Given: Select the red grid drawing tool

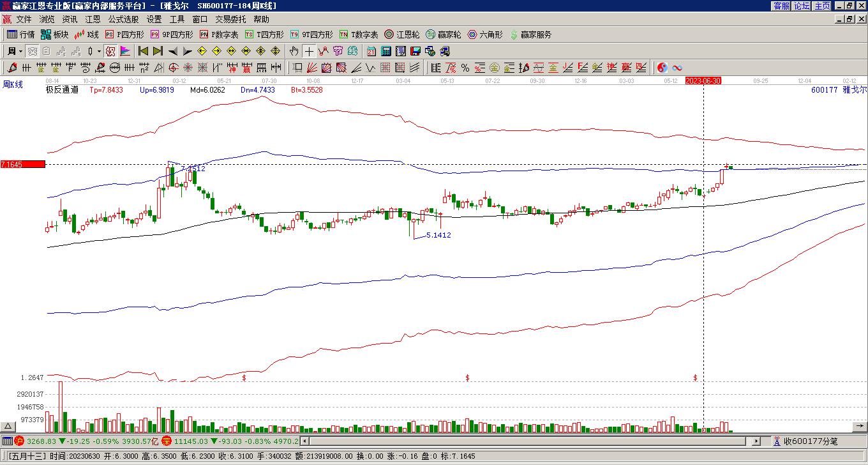Looking at the screenshot, I should pos(386,68).
